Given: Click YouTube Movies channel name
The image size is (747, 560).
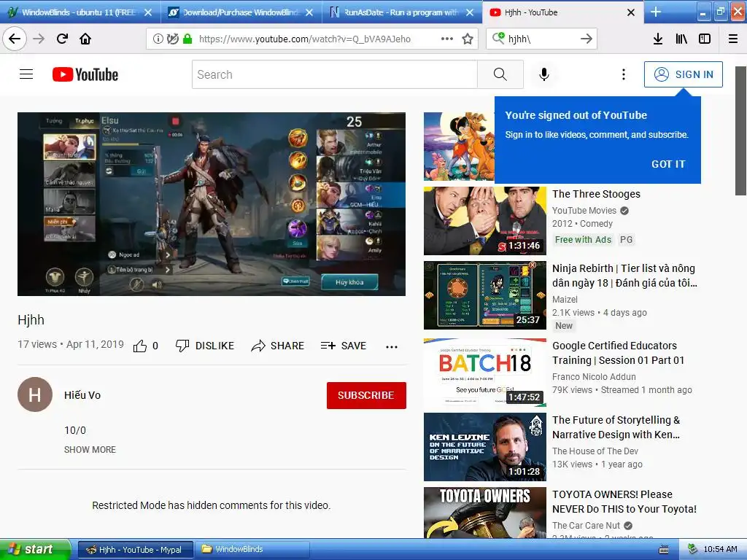Looking at the screenshot, I should (x=584, y=211).
